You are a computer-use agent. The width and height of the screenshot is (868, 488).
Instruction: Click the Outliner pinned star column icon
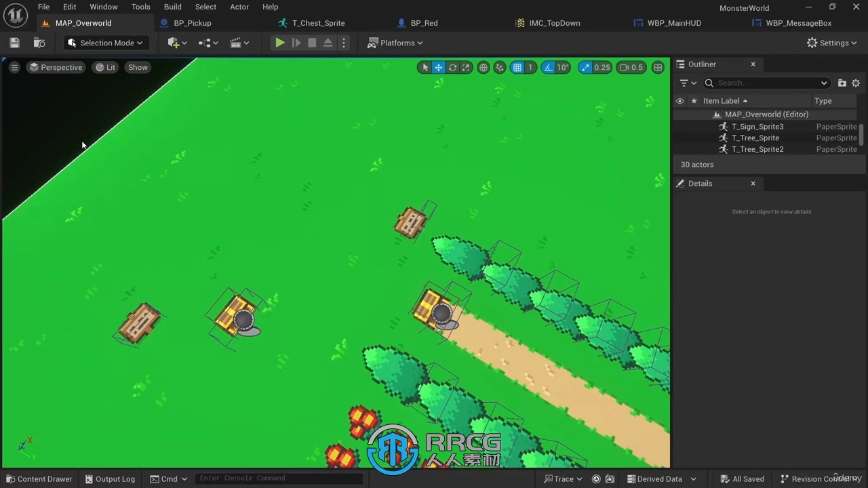point(693,101)
